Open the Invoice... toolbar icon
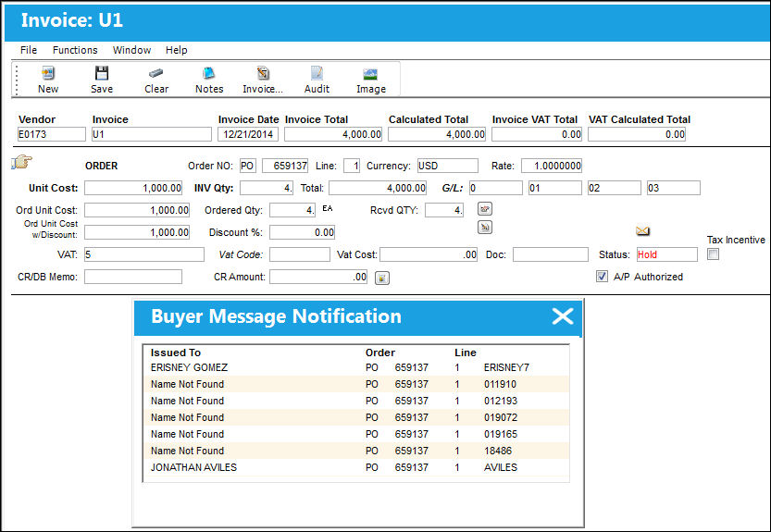This screenshot has height=532, width=771. [x=263, y=74]
